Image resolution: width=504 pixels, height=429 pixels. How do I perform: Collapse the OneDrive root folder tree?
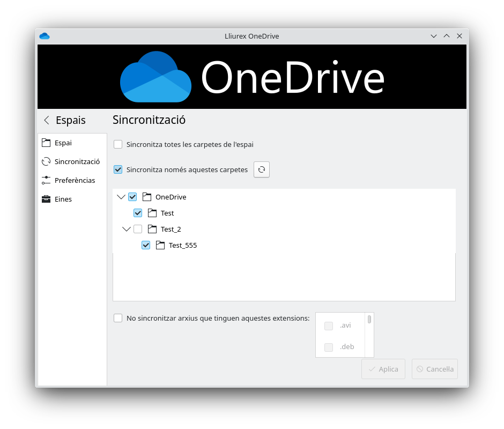(x=121, y=197)
